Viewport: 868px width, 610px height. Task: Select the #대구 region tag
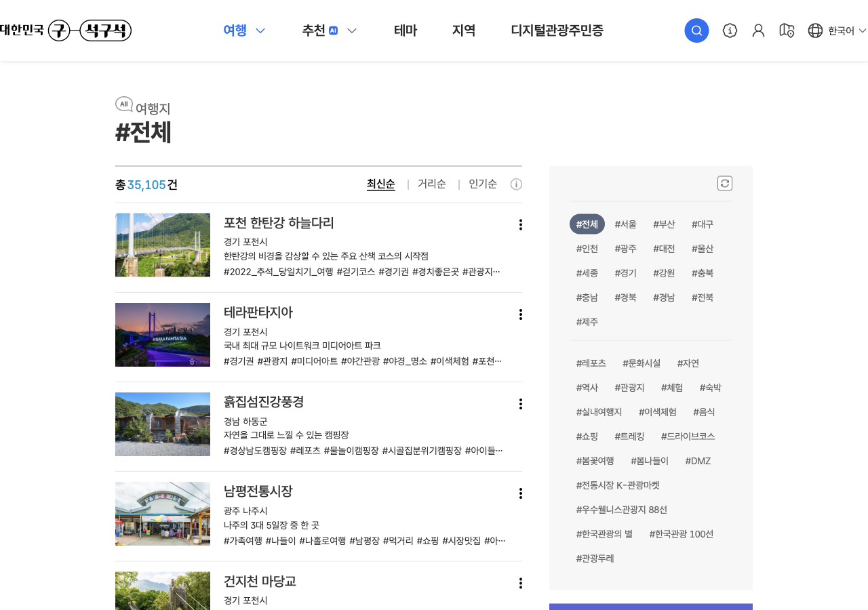pos(703,224)
